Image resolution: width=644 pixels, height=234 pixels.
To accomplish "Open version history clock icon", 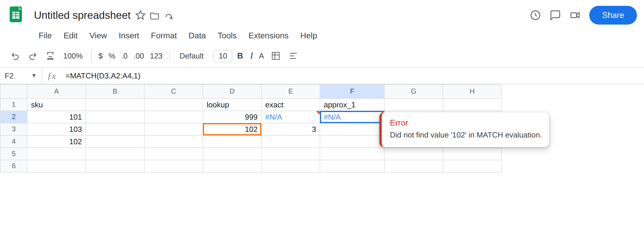I will (535, 15).
